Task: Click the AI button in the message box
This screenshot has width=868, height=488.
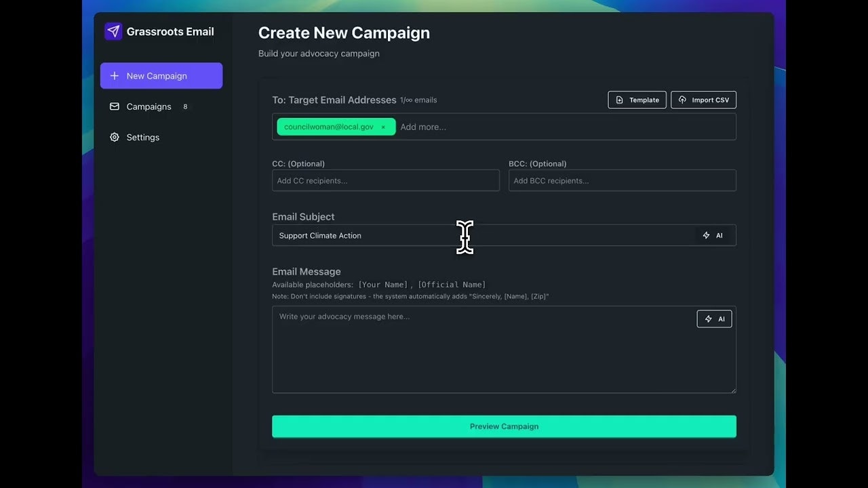Action: point(714,319)
